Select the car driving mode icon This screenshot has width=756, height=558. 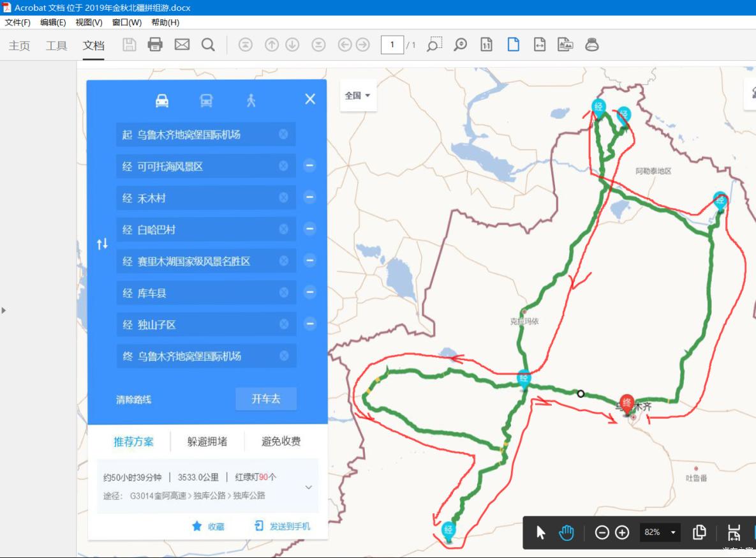point(162,100)
